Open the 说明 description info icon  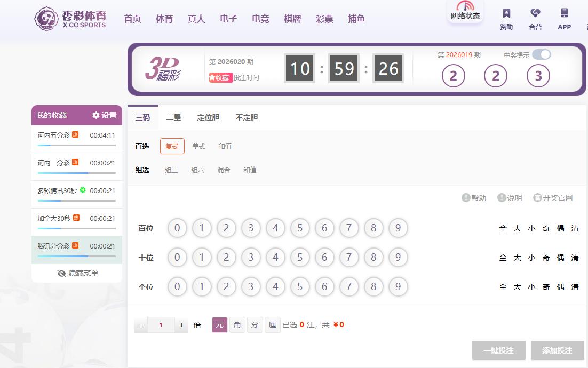click(x=502, y=197)
